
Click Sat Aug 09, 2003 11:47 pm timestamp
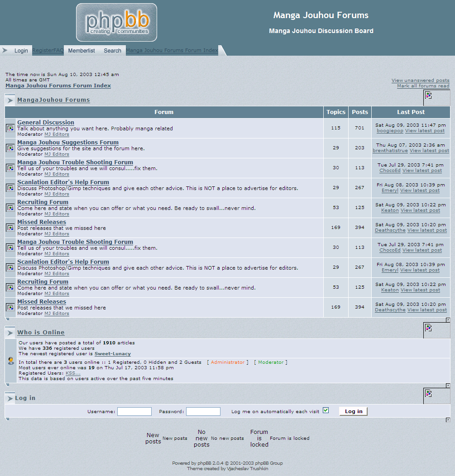(410, 125)
